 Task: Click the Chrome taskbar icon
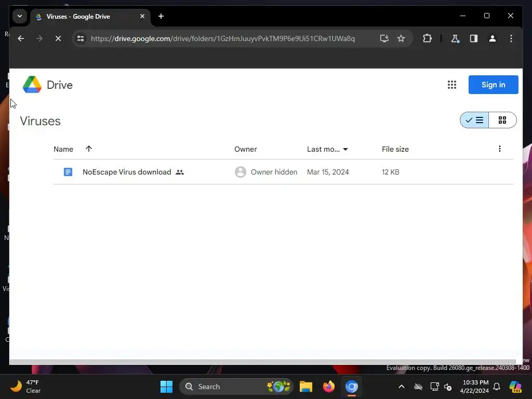(352, 387)
